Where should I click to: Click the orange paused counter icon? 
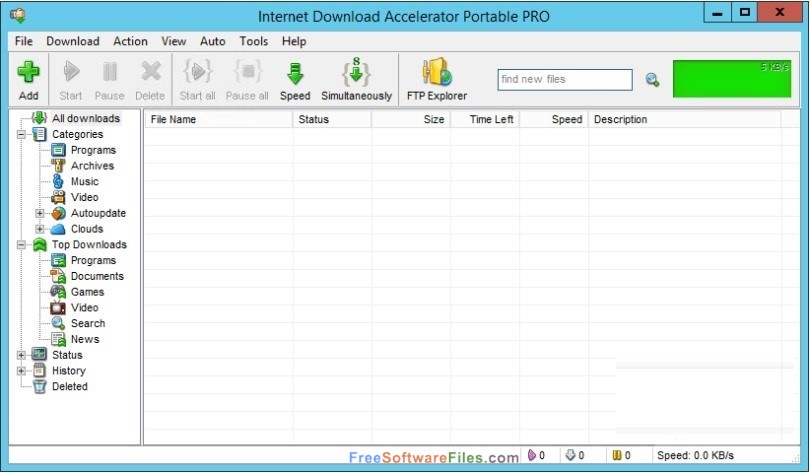point(617,455)
